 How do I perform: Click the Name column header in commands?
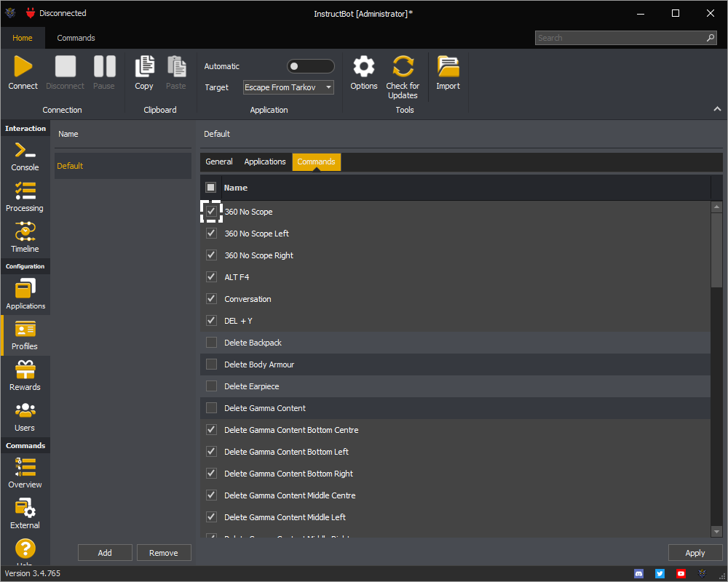click(x=466, y=188)
